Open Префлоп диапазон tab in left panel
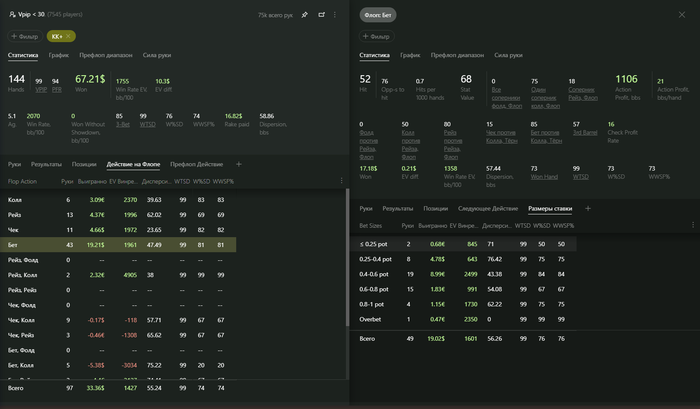 coord(106,55)
